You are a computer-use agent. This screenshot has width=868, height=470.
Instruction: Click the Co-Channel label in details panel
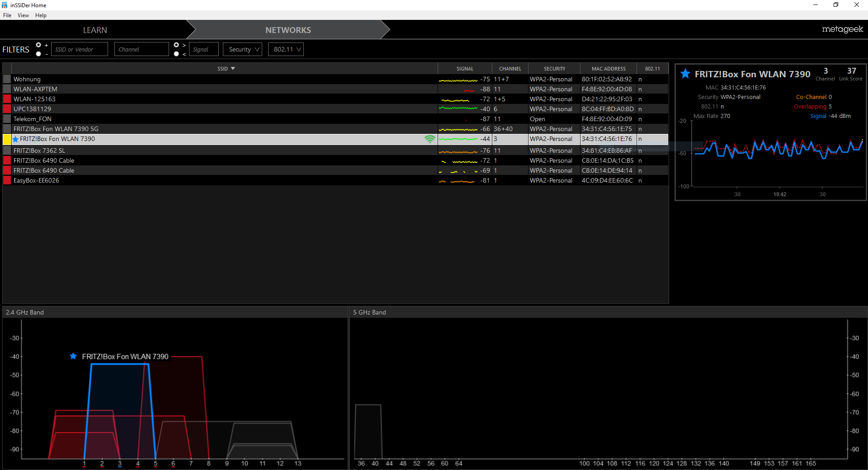tap(811, 97)
